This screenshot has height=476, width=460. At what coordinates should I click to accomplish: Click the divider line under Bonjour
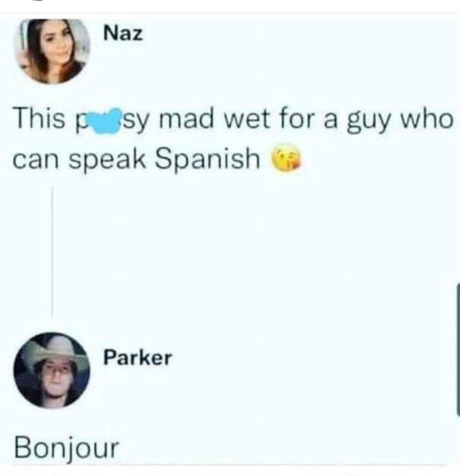click(x=230, y=465)
